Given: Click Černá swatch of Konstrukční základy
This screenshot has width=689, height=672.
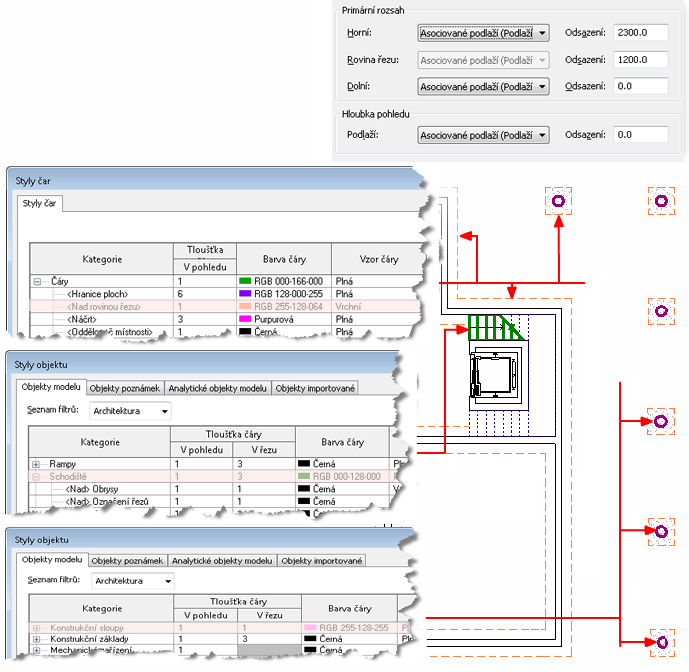Looking at the screenshot, I should tap(310, 639).
